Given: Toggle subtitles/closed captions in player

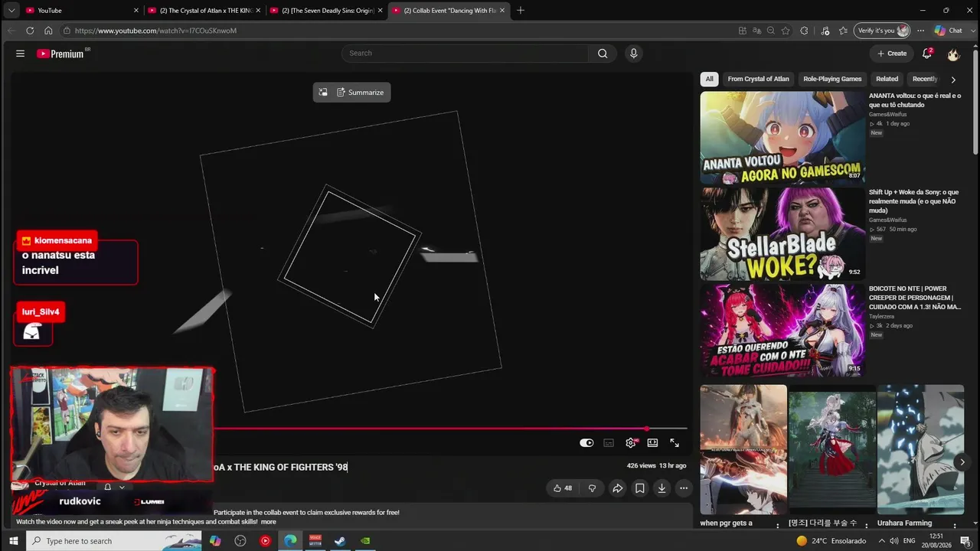Looking at the screenshot, I should coord(609,442).
